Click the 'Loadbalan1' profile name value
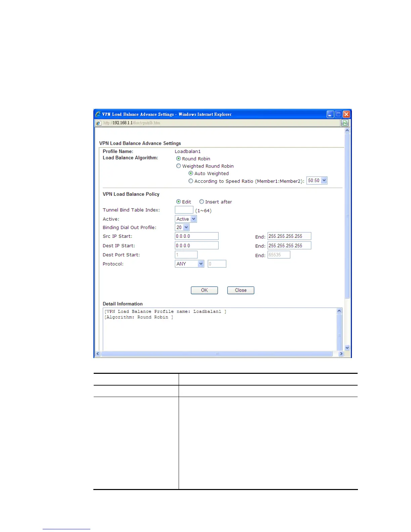 pos(188,151)
